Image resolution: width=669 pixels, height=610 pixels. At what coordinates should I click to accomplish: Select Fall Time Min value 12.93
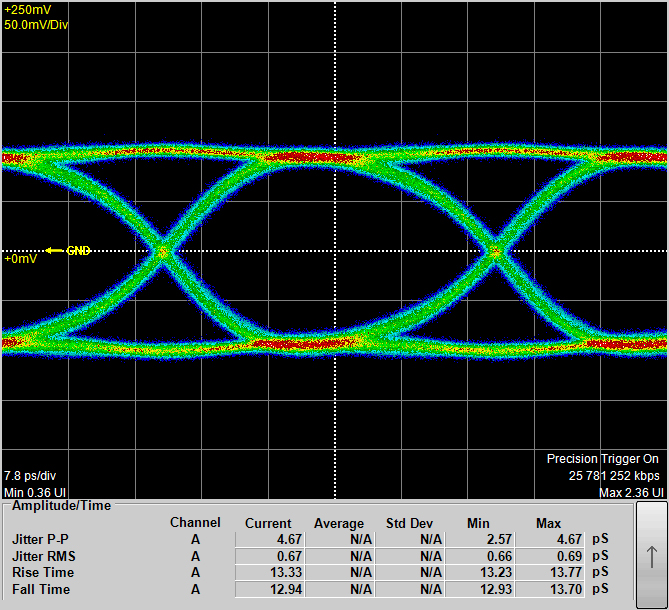pyautogui.click(x=480, y=590)
